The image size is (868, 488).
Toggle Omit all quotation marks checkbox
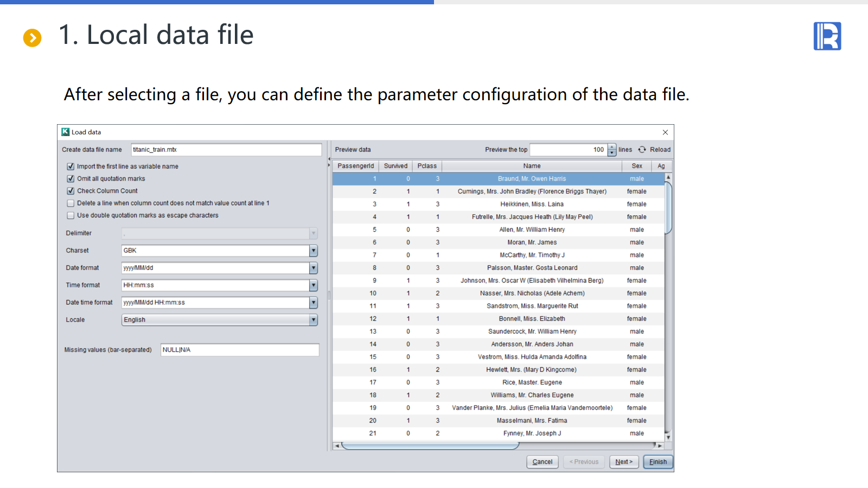(x=71, y=179)
